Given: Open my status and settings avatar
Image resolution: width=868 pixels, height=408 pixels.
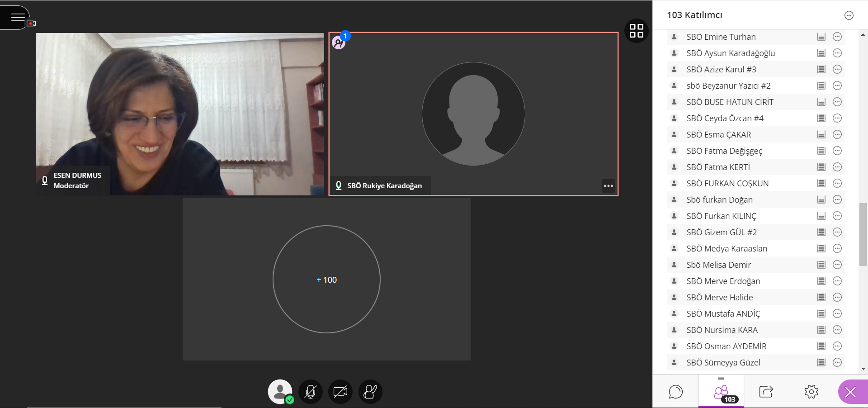Looking at the screenshot, I should pyautogui.click(x=280, y=391).
